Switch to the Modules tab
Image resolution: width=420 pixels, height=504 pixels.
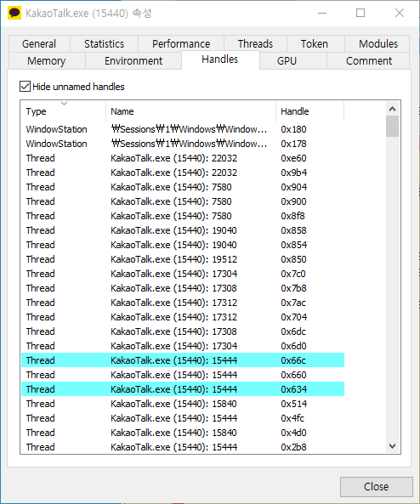point(378,43)
